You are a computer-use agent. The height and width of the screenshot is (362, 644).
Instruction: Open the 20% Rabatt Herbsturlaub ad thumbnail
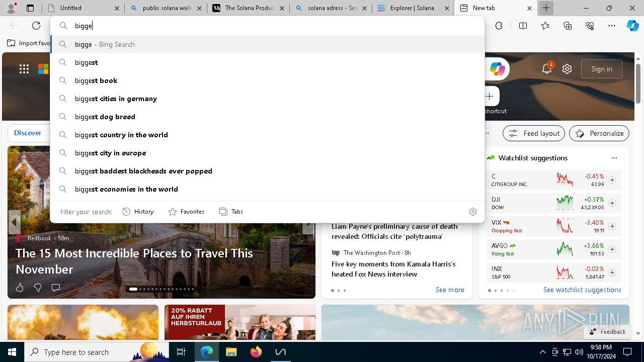click(240, 322)
